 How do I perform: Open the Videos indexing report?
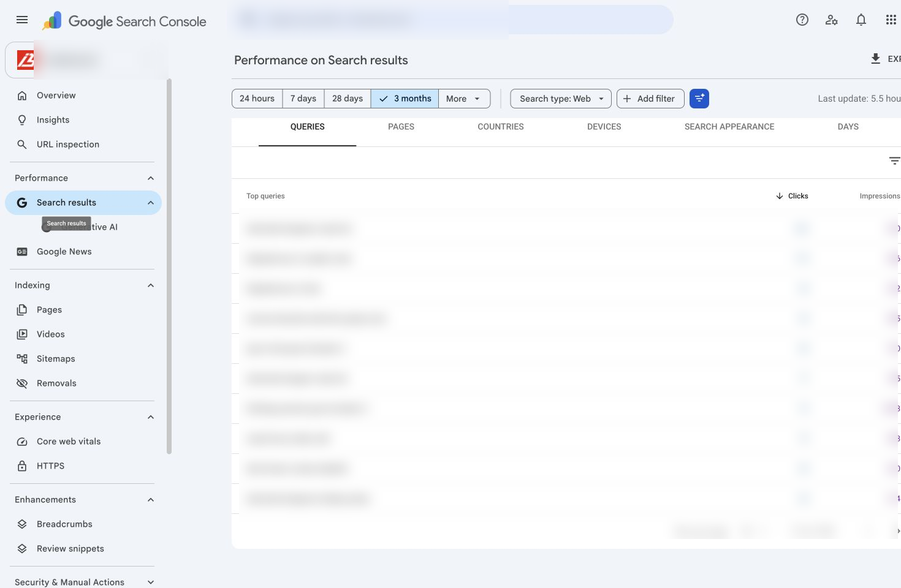pos(83,334)
